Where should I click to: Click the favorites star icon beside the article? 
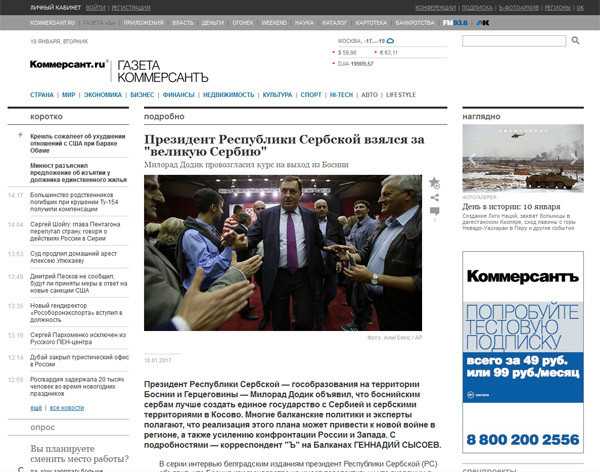(435, 184)
